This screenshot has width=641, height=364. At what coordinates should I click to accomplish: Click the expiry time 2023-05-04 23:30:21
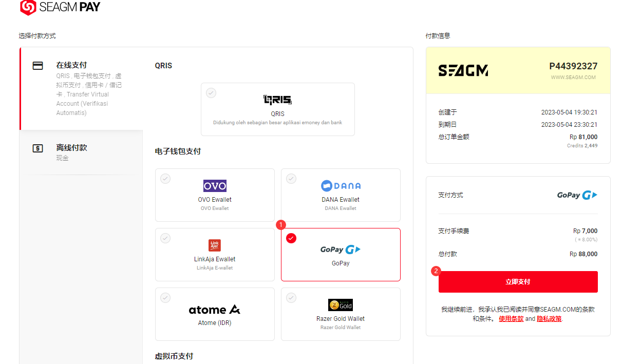click(x=569, y=125)
